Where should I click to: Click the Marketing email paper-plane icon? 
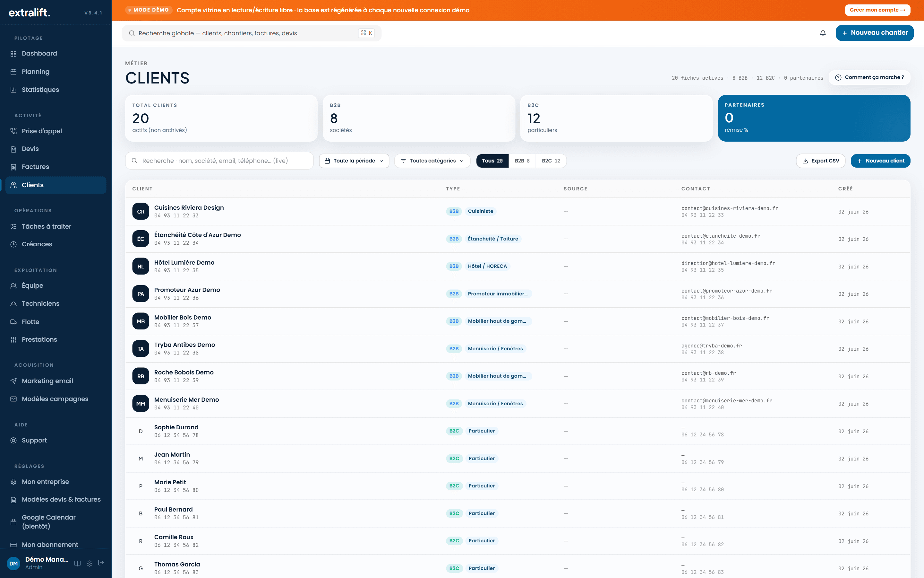[x=13, y=381]
